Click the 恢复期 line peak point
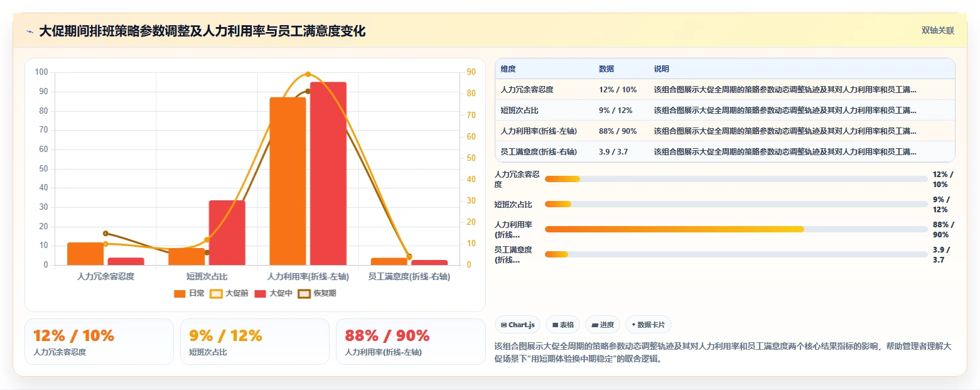 tap(308, 92)
